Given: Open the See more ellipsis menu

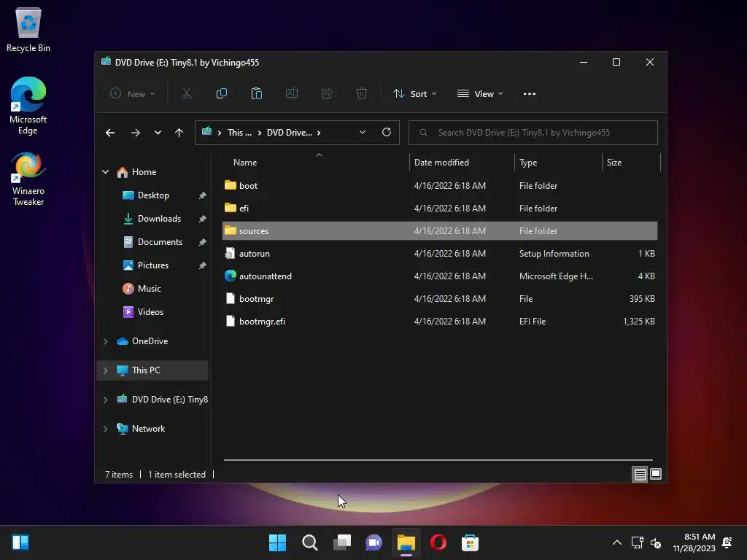Looking at the screenshot, I should coord(530,94).
